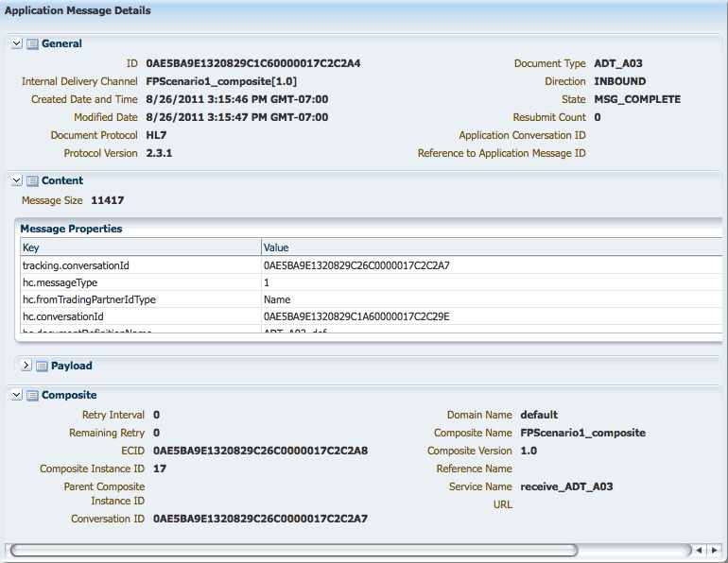This screenshot has width=728, height=563.
Task: Click the Composite Version value 1.0
Action: pyautogui.click(x=529, y=451)
